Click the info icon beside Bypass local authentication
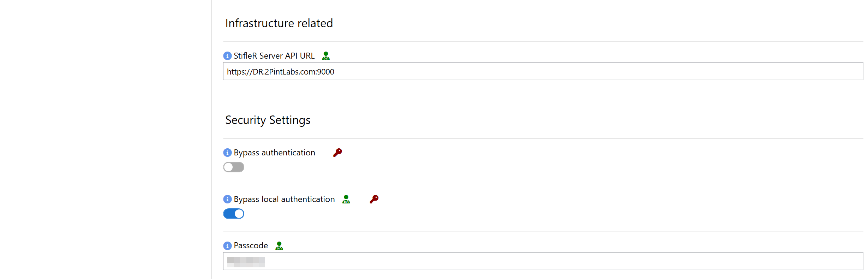Screen dimensions: 868x279 click(x=227, y=199)
